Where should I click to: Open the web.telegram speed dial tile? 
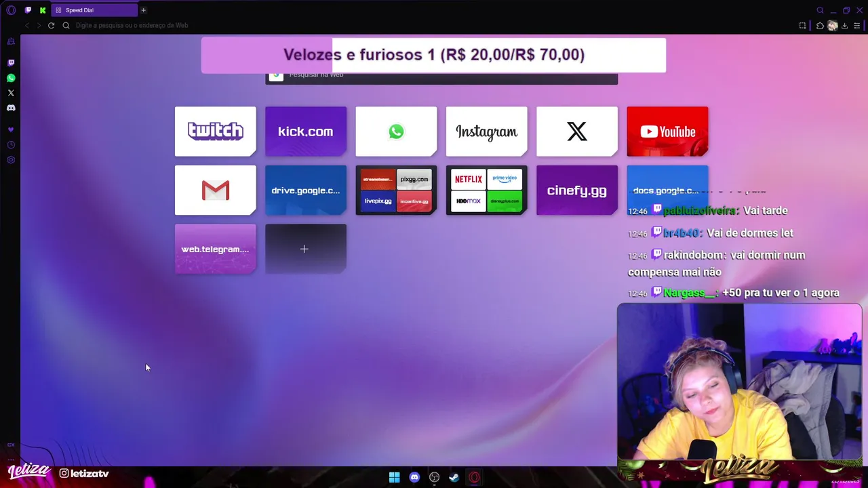tap(216, 249)
